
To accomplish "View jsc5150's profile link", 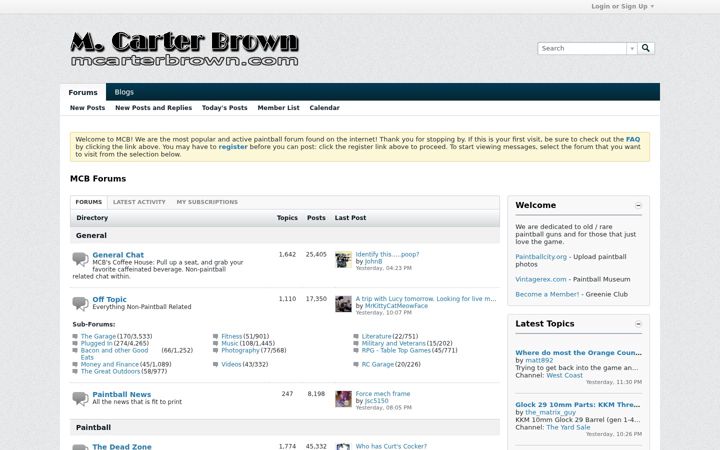I will click(376, 401).
